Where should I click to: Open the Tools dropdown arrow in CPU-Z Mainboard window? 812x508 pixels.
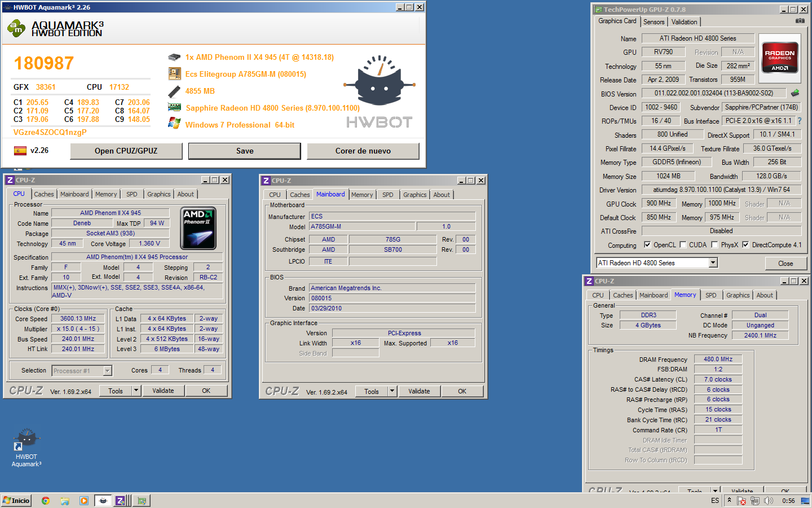click(392, 391)
